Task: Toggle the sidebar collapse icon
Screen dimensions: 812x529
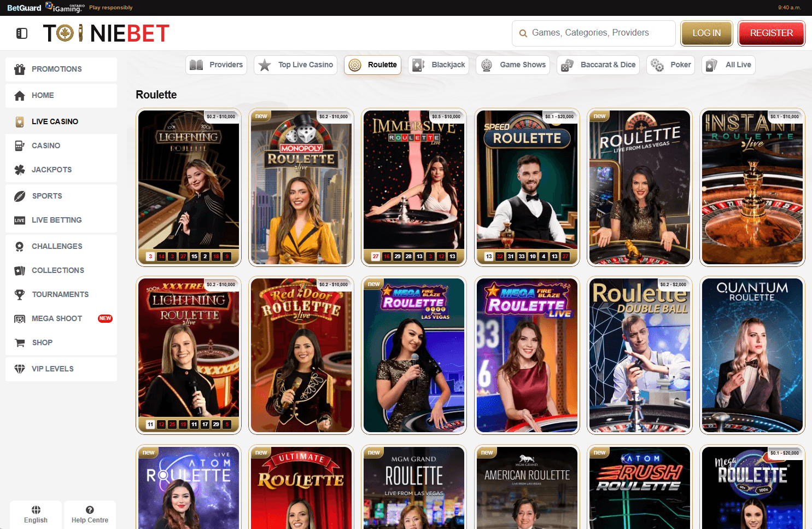Action: point(22,33)
